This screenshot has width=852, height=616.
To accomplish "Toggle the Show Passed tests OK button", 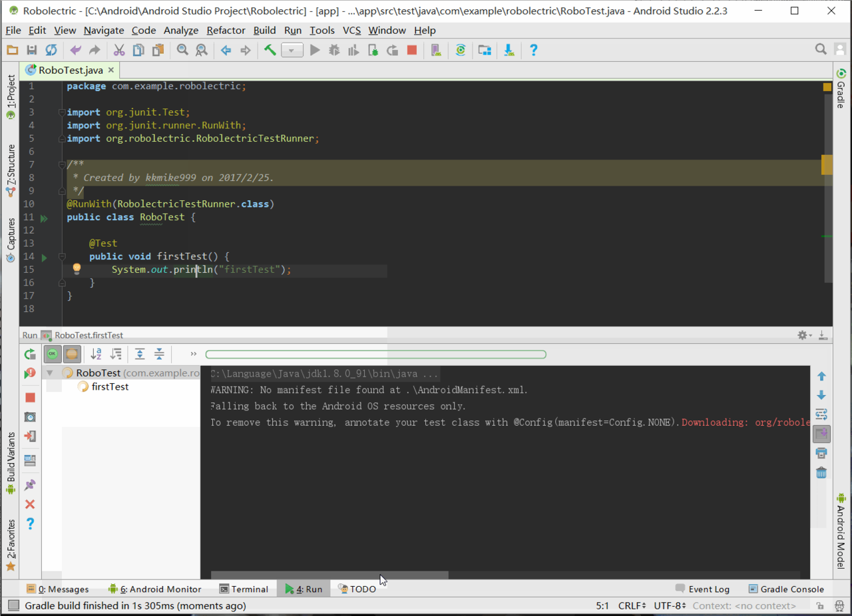I will (53, 354).
